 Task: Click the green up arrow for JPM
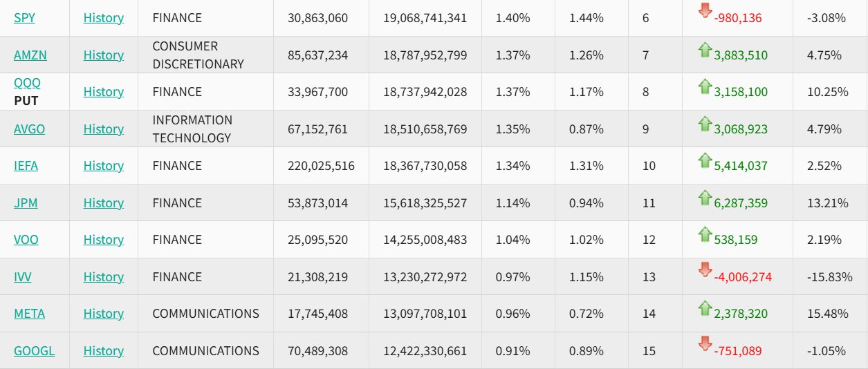click(x=705, y=197)
